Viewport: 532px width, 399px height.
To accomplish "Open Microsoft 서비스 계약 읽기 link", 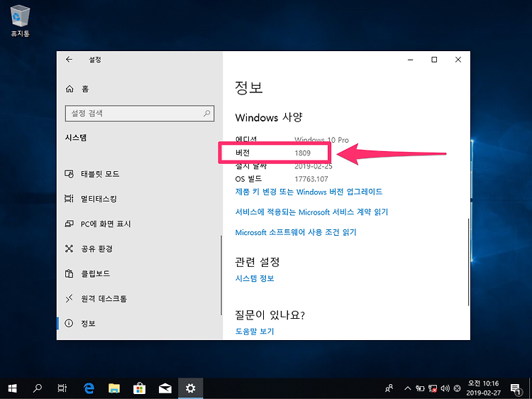I will [311, 212].
